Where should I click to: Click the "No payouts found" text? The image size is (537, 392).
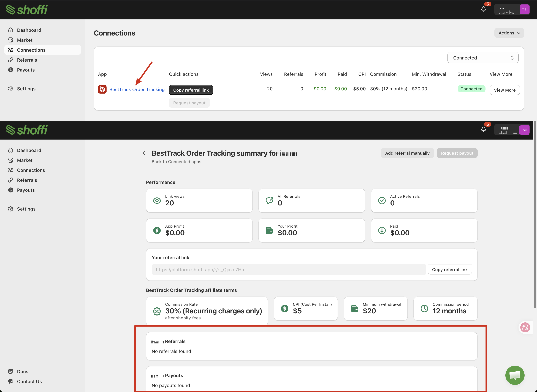pos(171,385)
